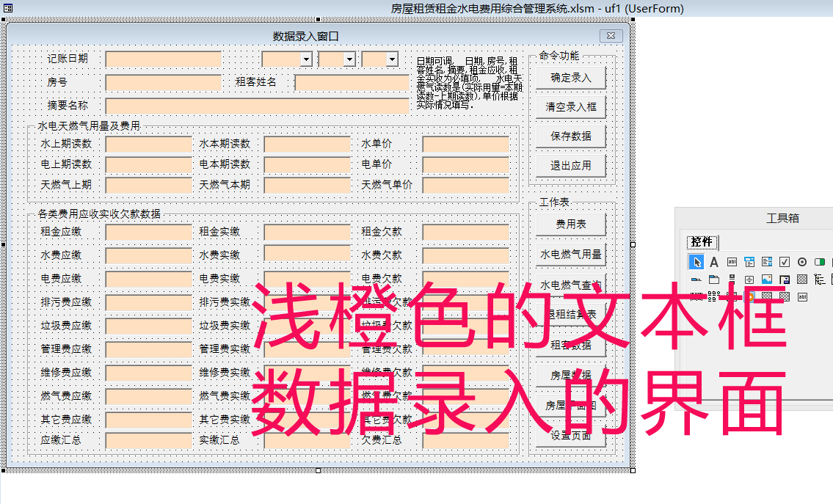Pick the OptionButton control in the toolbox
Screen dimensions: 833x504
[802, 262]
